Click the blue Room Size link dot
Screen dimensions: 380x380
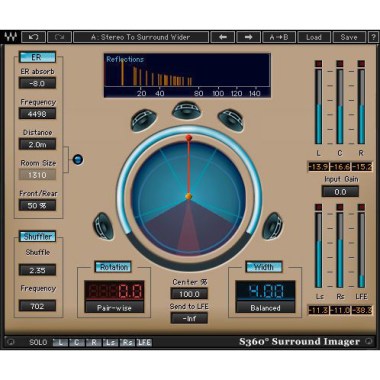coord(78,160)
